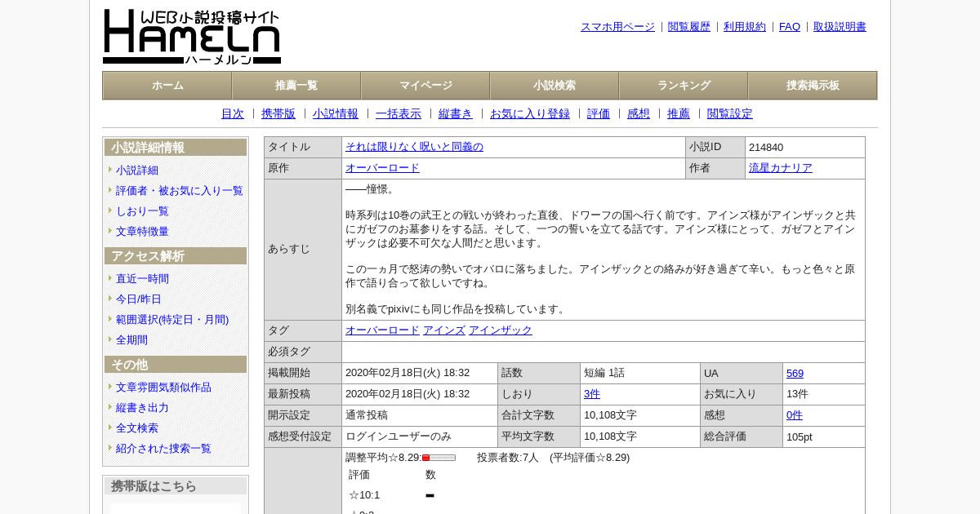Open the UA count 569 link
980x514 pixels.
coord(795,374)
